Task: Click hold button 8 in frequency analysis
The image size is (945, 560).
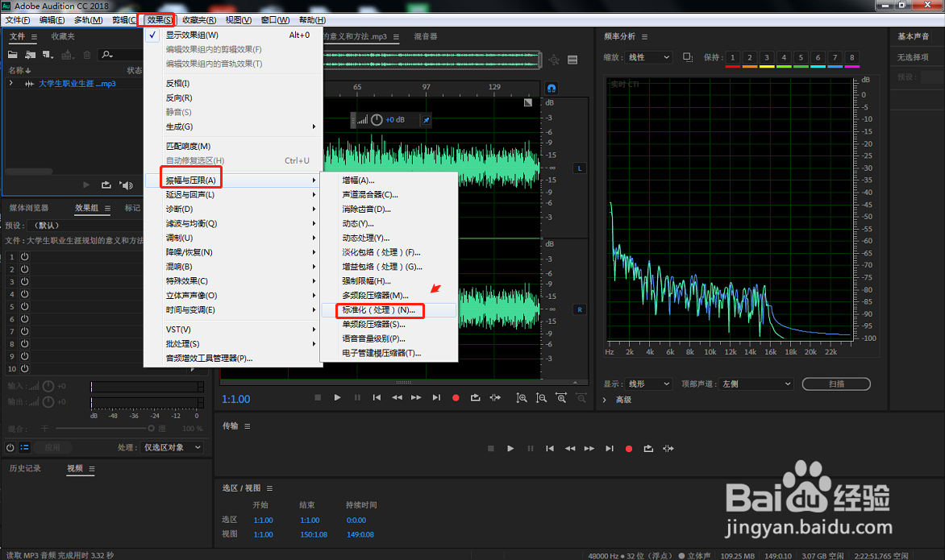Action: point(851,58)
